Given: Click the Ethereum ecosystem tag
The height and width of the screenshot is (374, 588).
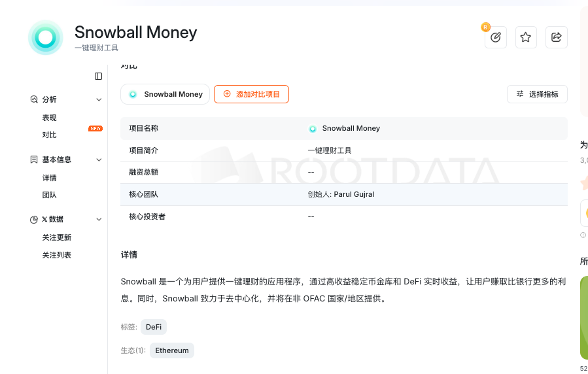Looking at the screenshot, I should (x=172, y=350).
